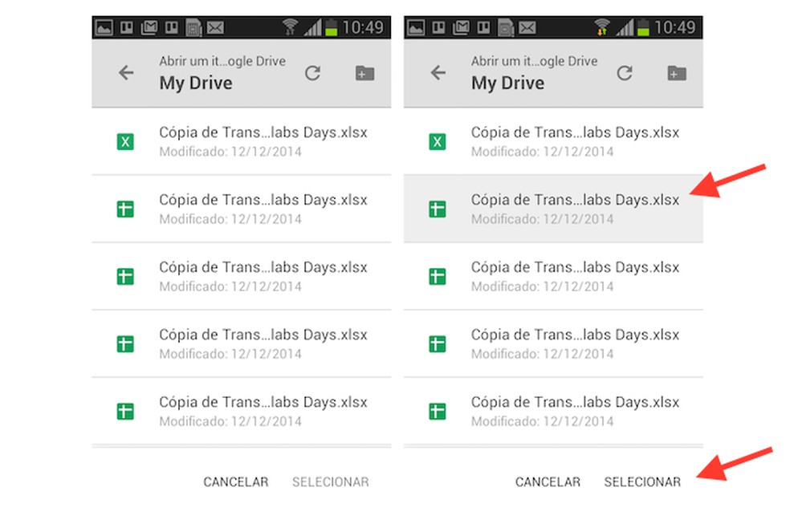Click the gallery notification icon in the status bar
This screenshot has height=532, width=790.
point(104,26)
